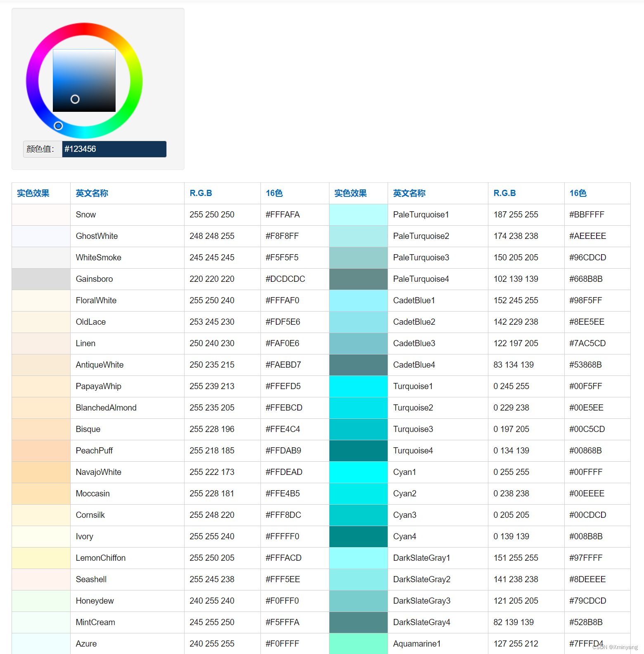Select the CadetBlue4 color swatch

pyautogui.click(x=358, y=365)
